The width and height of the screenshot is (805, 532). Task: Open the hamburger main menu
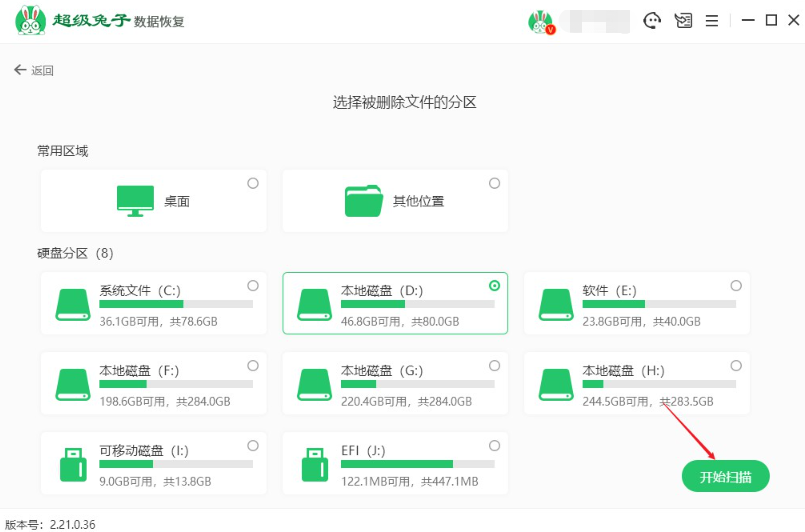click(x=712, y=20)
